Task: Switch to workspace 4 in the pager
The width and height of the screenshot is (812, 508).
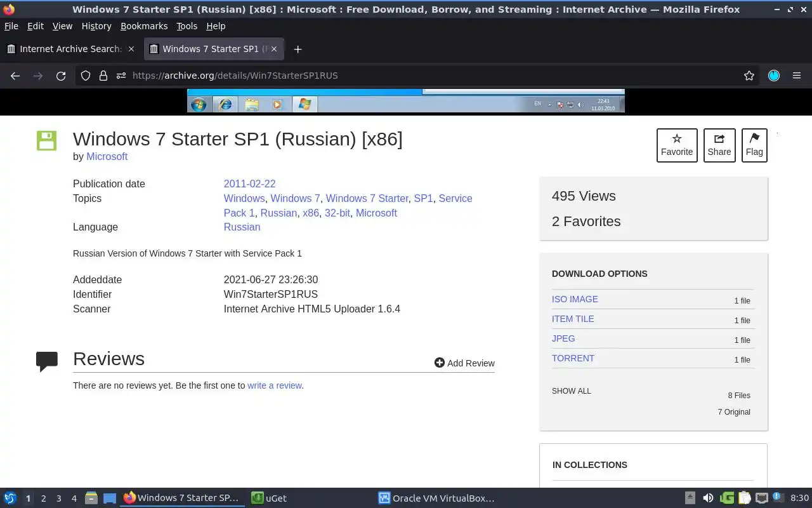Action: pyautogui.click(x=74, y=498)
